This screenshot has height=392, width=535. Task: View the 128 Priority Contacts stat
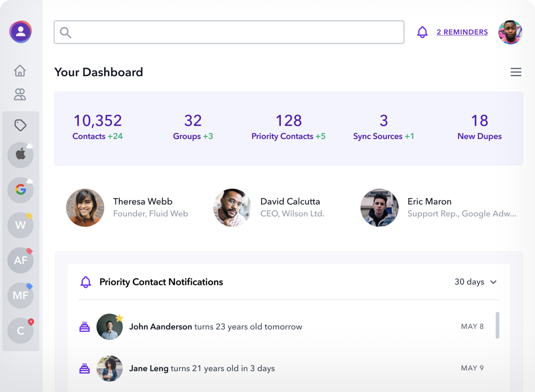(x=288, y=127)
